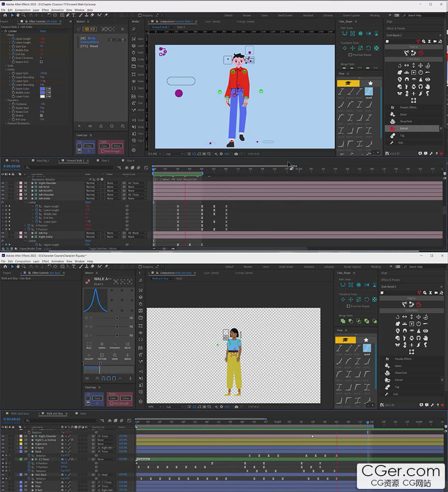Click Reset link next to Limber effect
The width and height of the screenshot is (448, 492).
pyautogui.click(x=43, y=31)
